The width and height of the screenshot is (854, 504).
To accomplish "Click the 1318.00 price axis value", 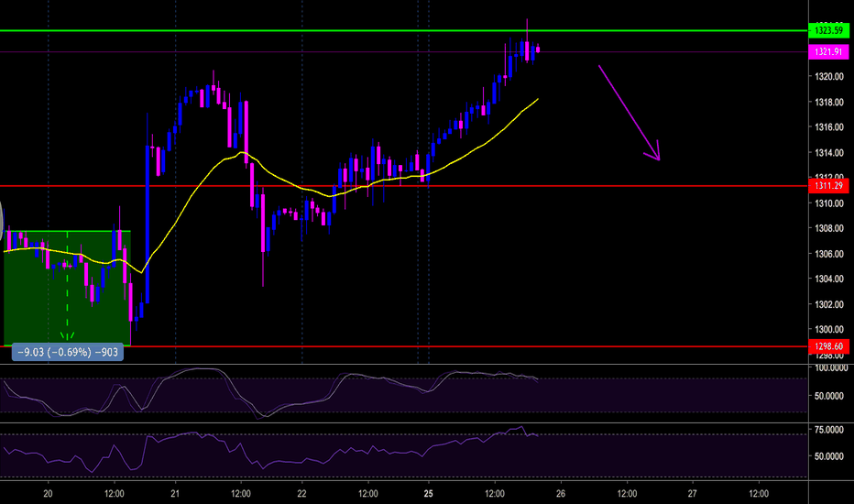I will coord(829,102).
